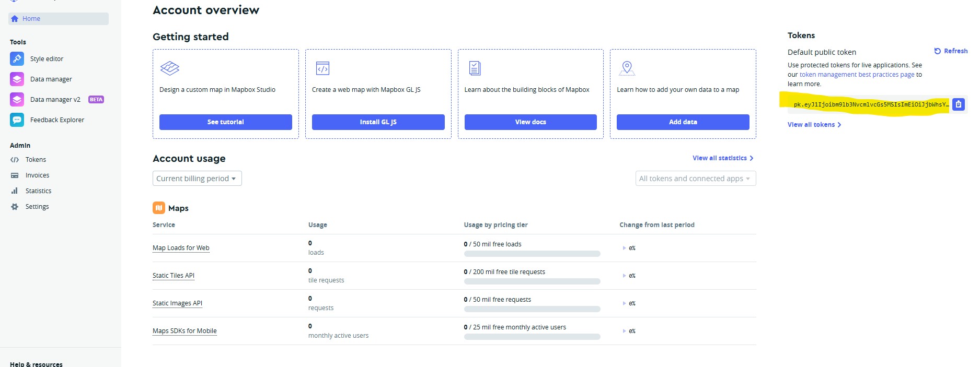Open Tokens in the Admin menu
Viewport: 980px width, 367px height.
36,160
